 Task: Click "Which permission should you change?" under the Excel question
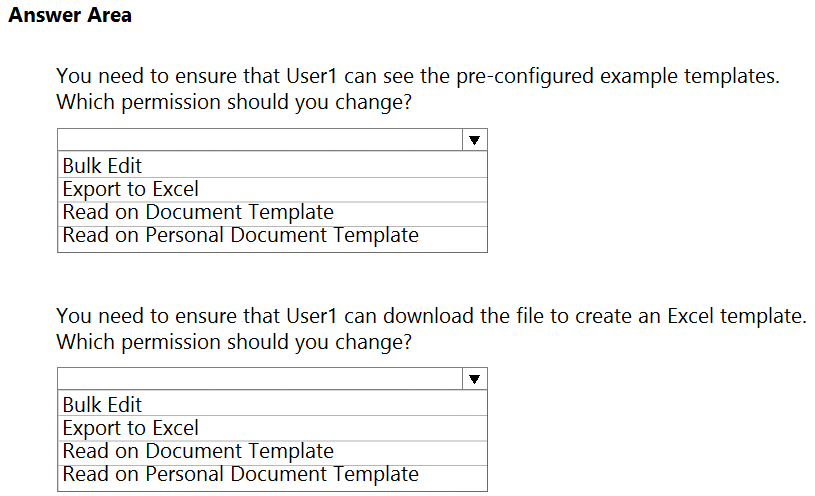(234, 343)
